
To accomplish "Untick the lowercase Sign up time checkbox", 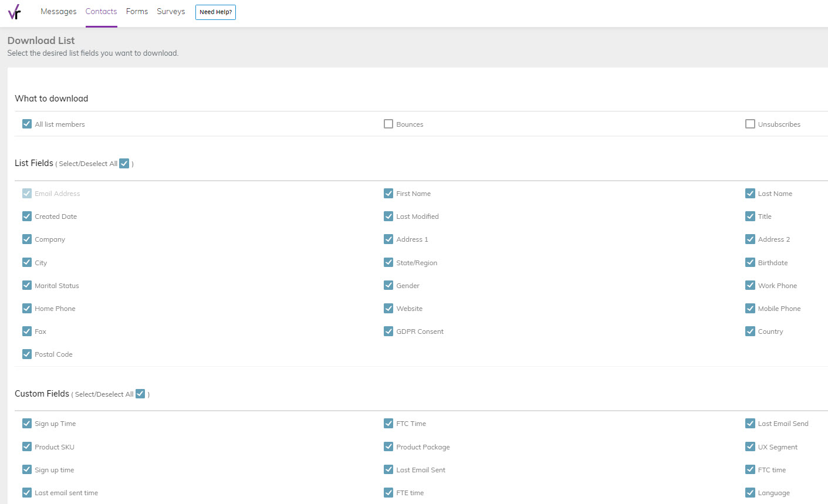I will pos(27,469).
